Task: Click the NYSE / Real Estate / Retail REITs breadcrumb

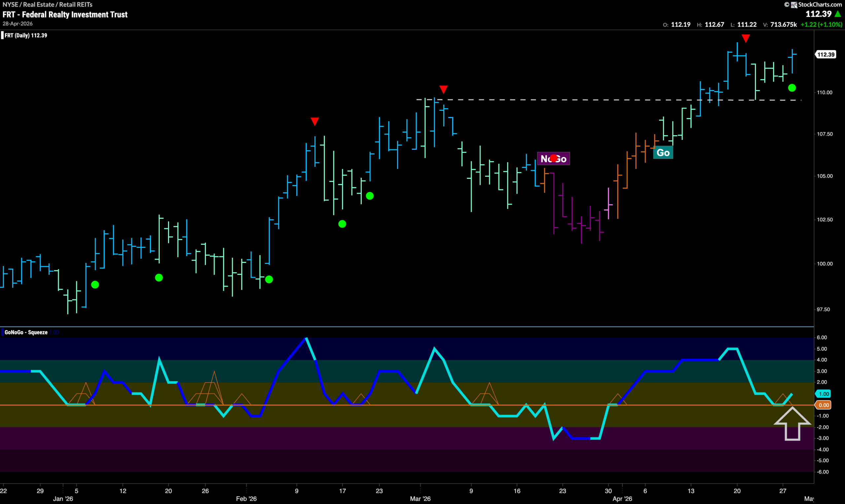Action: [x=48, y=4]
